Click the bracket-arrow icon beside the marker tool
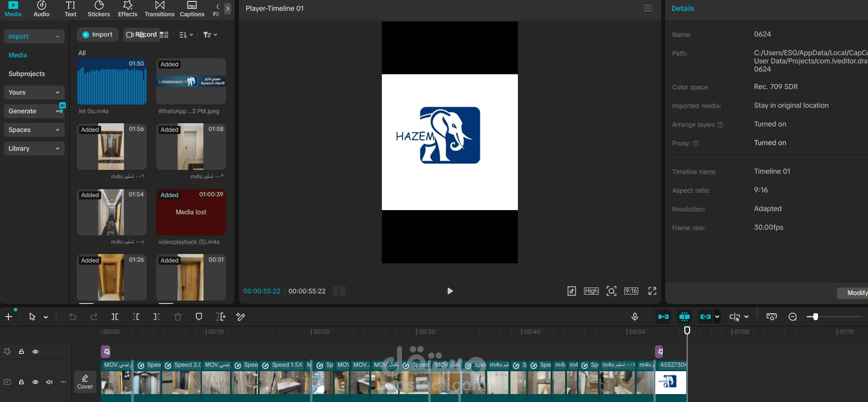Viewport: 868px width, 402px height. click(221, 317)
